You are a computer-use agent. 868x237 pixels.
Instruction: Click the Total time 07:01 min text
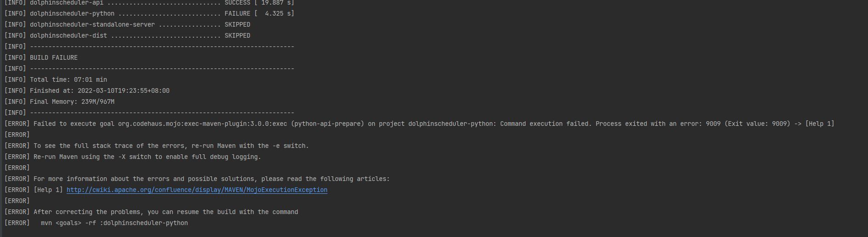tap(68, 80)
